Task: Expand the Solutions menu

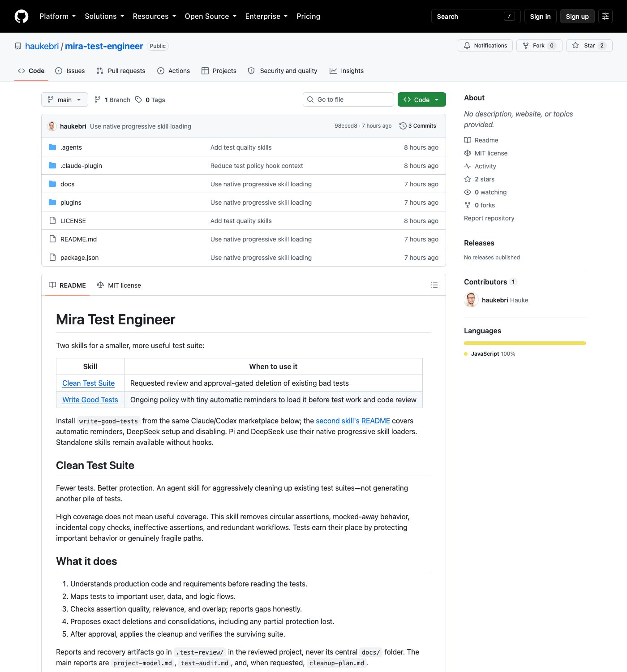Action: 104,17
